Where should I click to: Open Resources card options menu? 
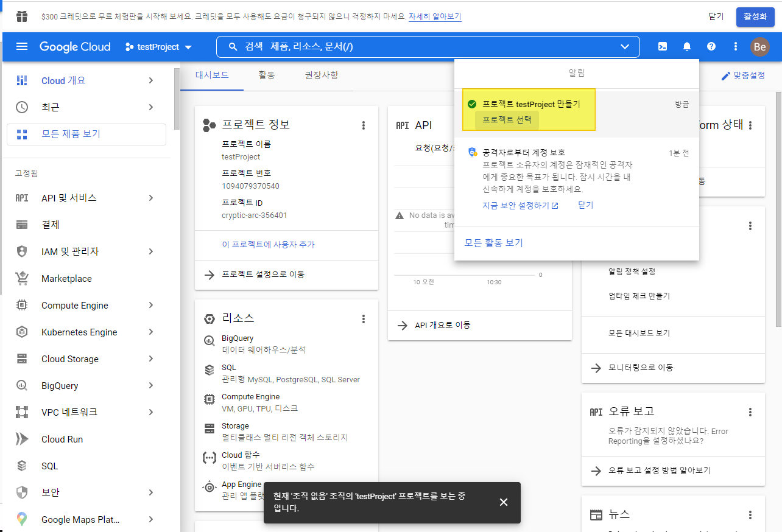(364, 319)
